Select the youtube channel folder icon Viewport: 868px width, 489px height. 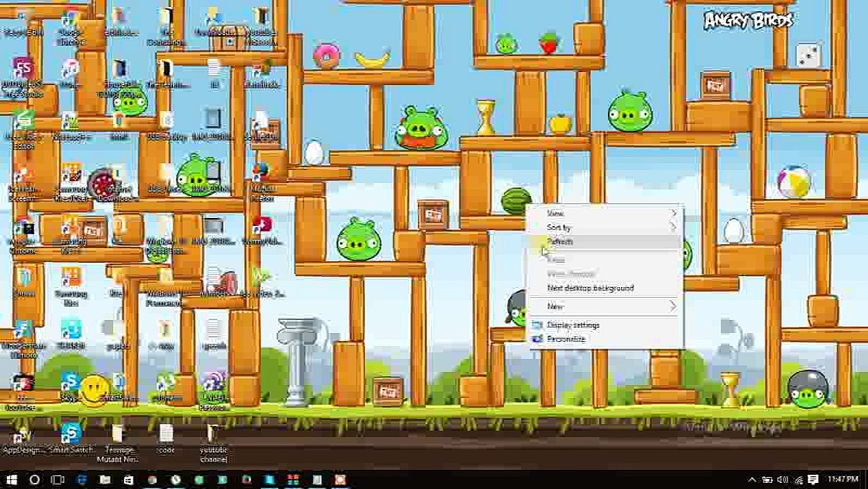213,443
